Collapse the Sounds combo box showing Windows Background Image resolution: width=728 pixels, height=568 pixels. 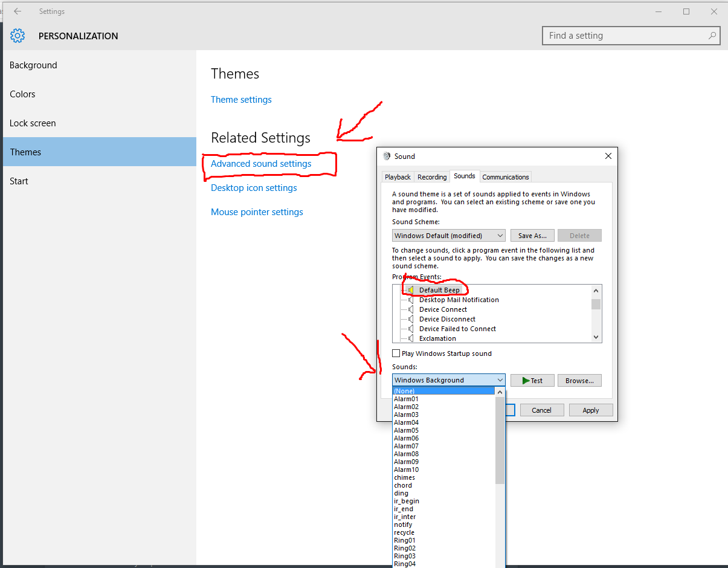click(500, 380)
